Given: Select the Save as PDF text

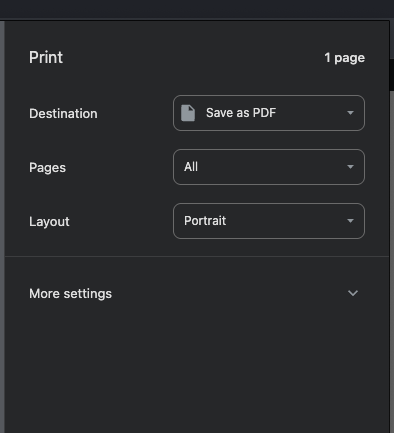Looking at the screenshot, I should (x=241, y=113).
